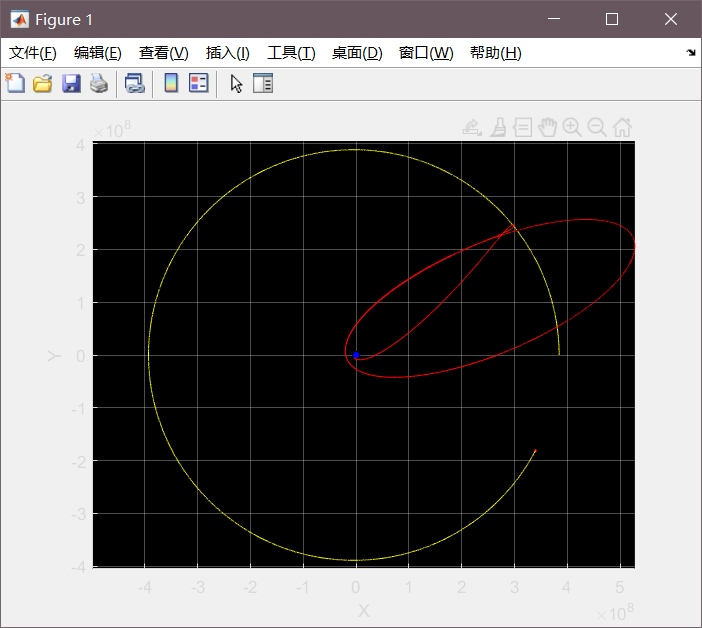Insert a colorbar from the toolbar
Screen dimensions: 702x628
[171, 83]
